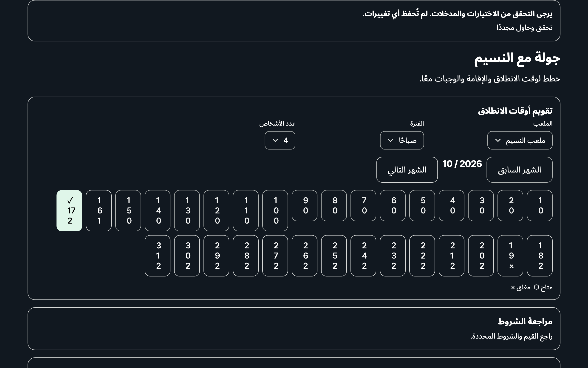Image resolution: width=588 pixels, height=368 pixels.
Task: Click the closed day 19 marked ×
Action: pos(510,256)
